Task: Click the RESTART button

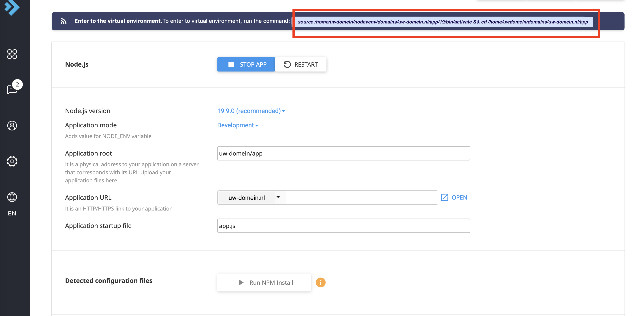Action: point(301,65)
